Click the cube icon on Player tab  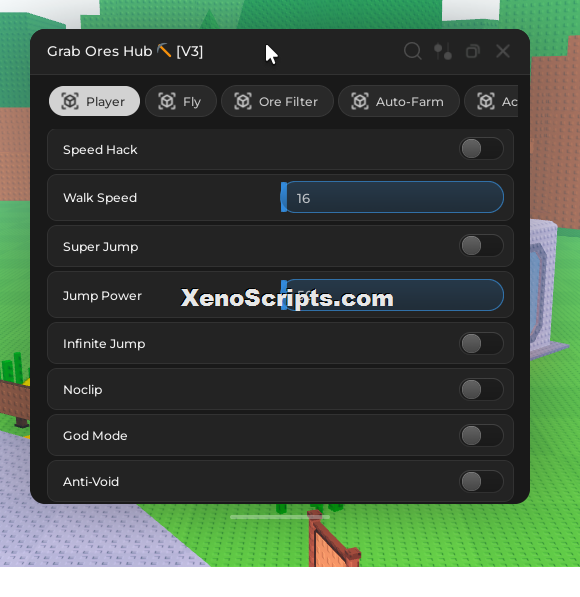click(70, 101)
